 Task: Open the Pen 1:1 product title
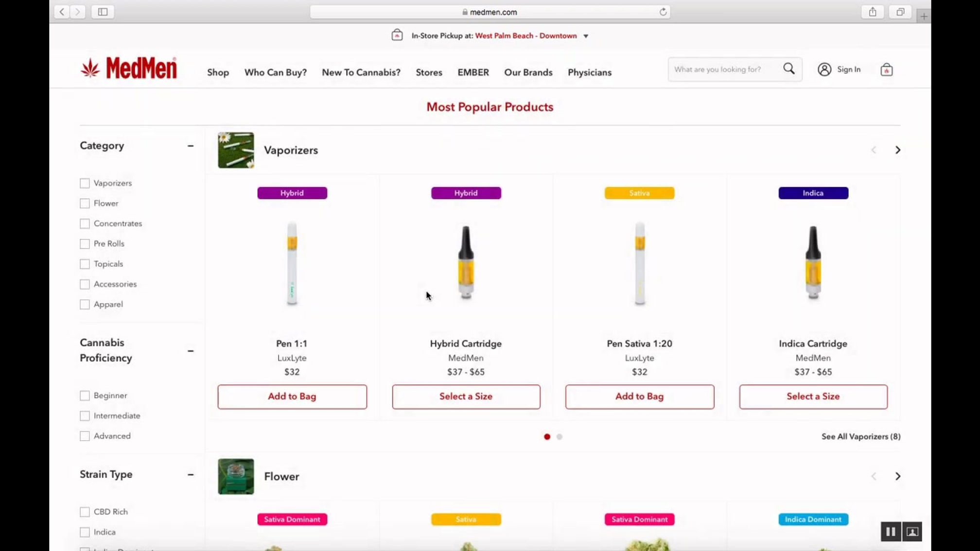292,344
